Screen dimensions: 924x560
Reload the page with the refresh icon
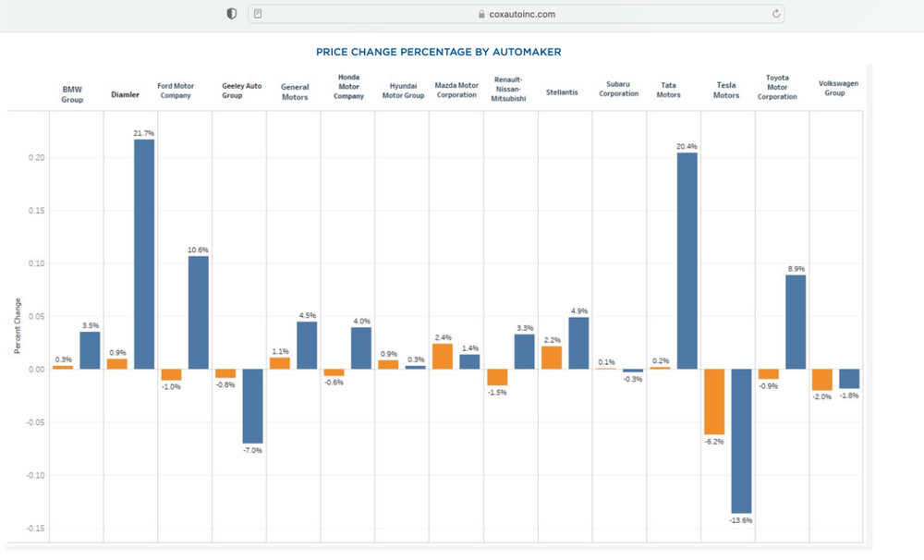pyautogui.click(x=776, y=14)
